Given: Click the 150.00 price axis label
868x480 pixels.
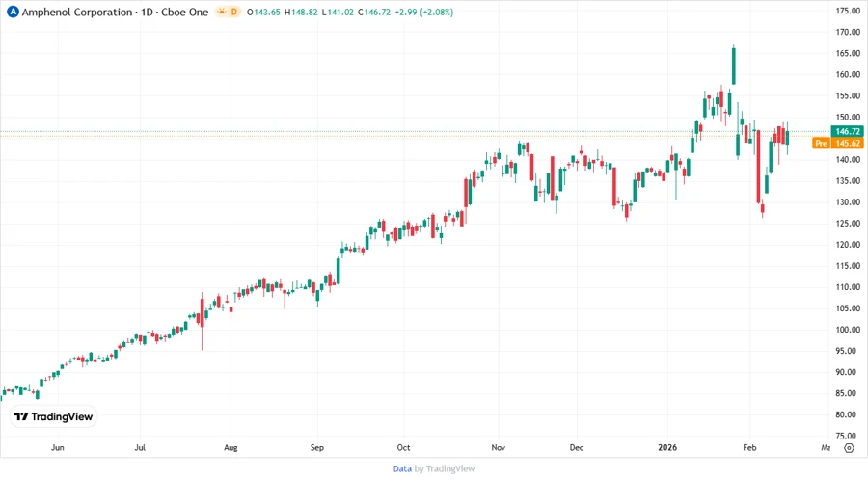Looking at the screenshot, I should coord(848,117).
